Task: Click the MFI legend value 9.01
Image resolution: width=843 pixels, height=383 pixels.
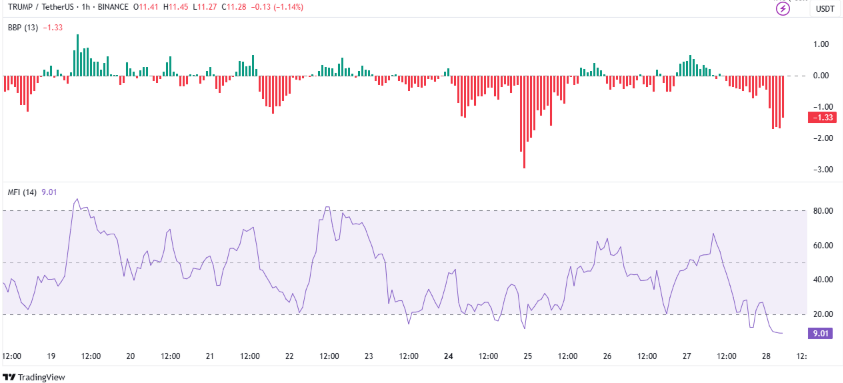Action: pos(48,193)
